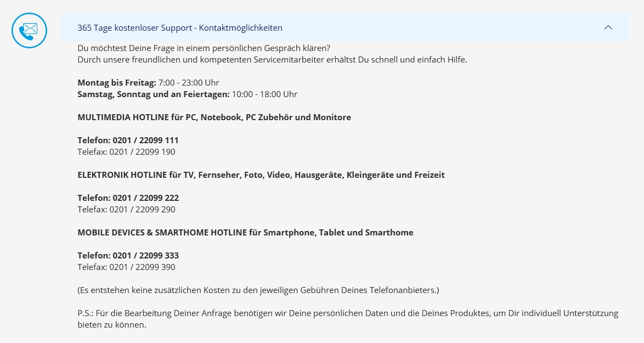This screenshot has width=644, height=343.
Task: Call Mobile Devices hotline 0201 / 22099 333
Action: coord(128,255)
